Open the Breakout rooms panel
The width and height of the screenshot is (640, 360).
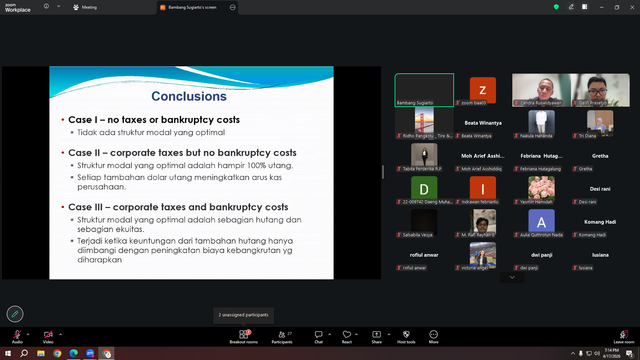coord(244,337)
